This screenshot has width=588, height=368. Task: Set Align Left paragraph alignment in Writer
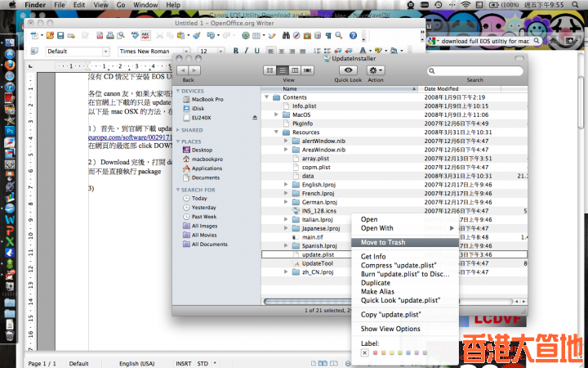pyautogui.click(x=271, y=51)
